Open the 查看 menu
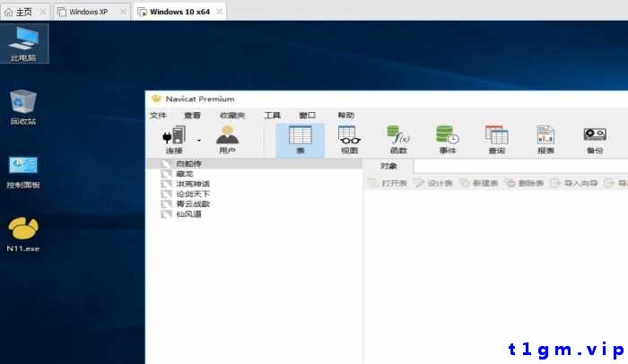 point(192,116)
